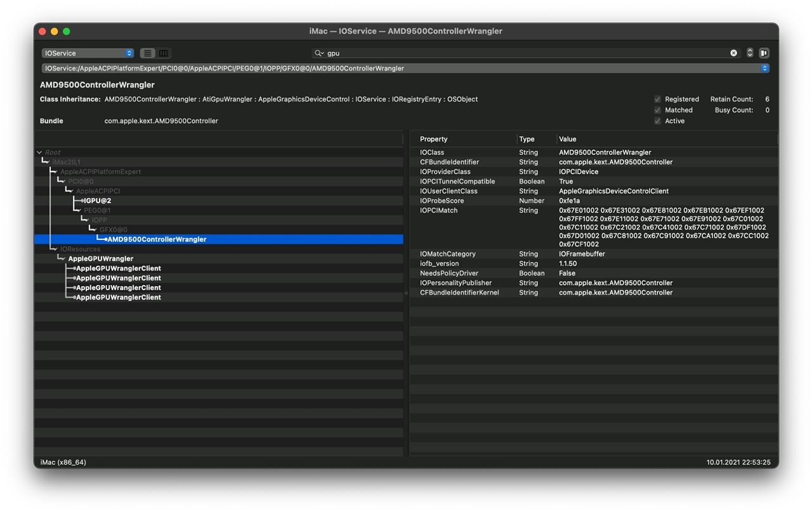This screenshot has width=812, height=513.
Task: Toggle the Matched checkbox
Action: [657, 110]
